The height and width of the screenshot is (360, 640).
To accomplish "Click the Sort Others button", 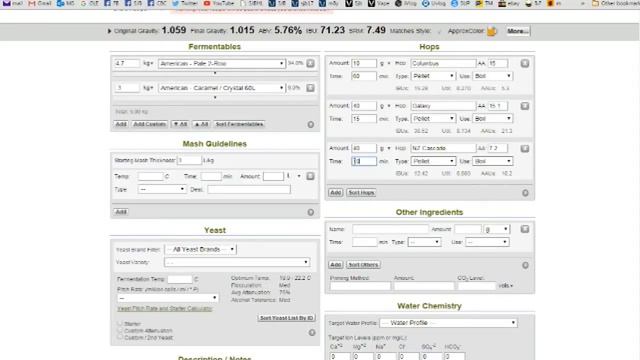I will [x=363, y=265].
